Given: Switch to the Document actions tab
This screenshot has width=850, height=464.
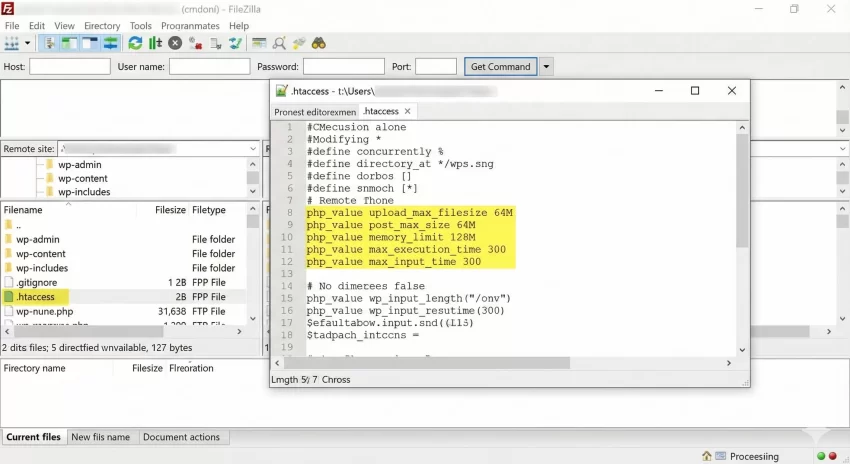Looking at the screenshot, I should tap(181, 437).
